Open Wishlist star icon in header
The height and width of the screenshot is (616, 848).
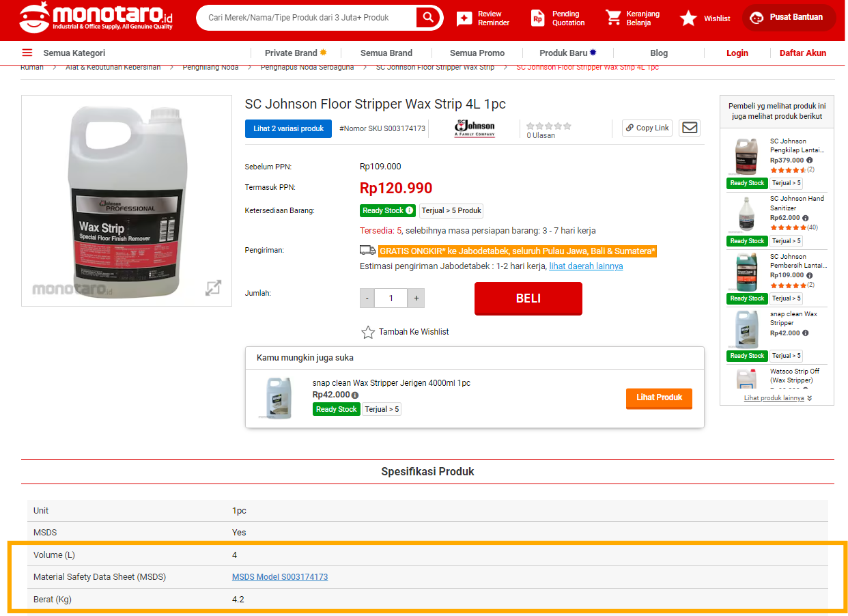pyautogui.click(x=688, y=18)
